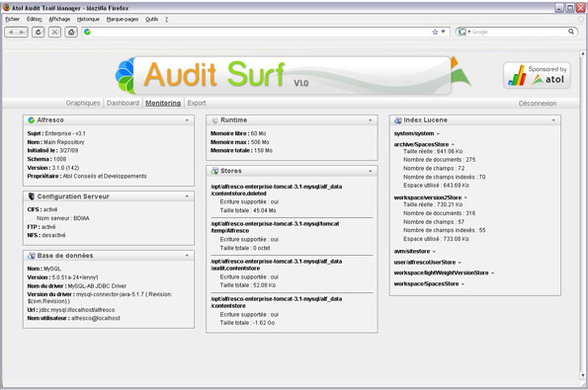Open the Marque-pages menu

tap(123, 19)
